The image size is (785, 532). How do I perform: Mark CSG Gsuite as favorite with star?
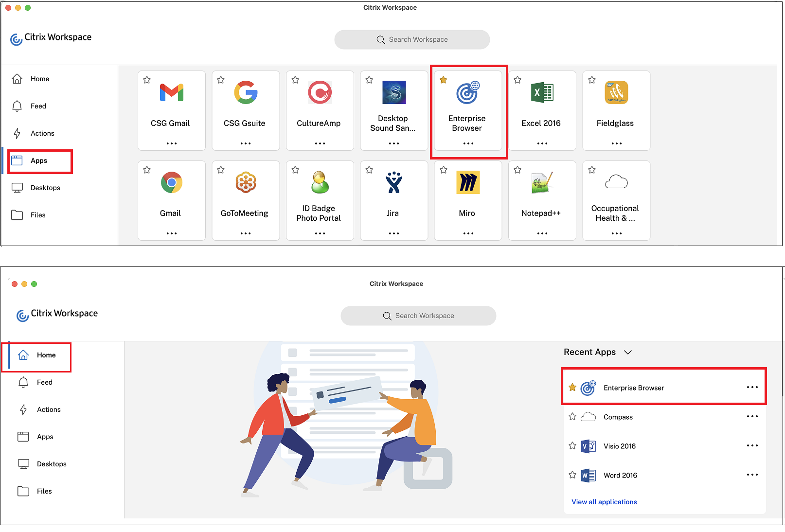tap(221, 80)
